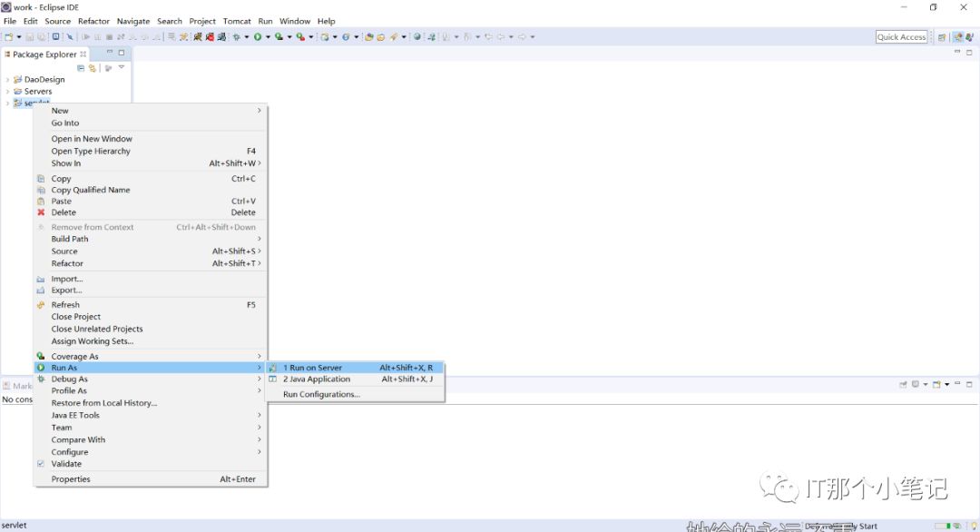Image resolution: width=980 pixels, height=532 pixels.
Task: Expand the DaoDesign project node
Action: coord(7,80)
